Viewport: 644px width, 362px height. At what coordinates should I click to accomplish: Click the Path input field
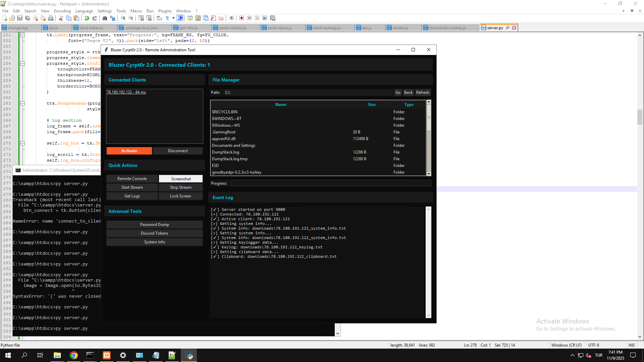click(308, 93)
